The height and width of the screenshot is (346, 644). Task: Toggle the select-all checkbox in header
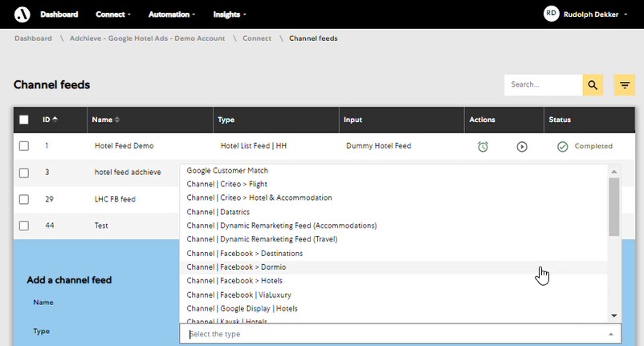click(24, 120)
